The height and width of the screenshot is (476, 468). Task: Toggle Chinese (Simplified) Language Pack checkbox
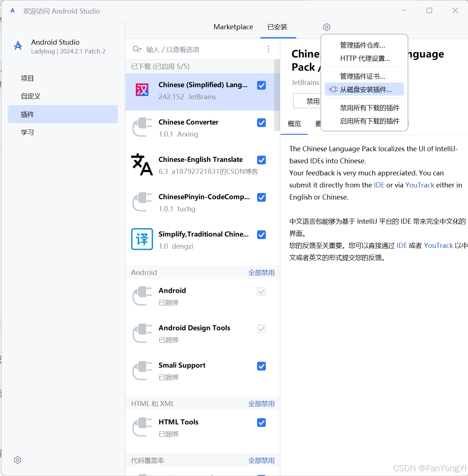click(261, 85)
